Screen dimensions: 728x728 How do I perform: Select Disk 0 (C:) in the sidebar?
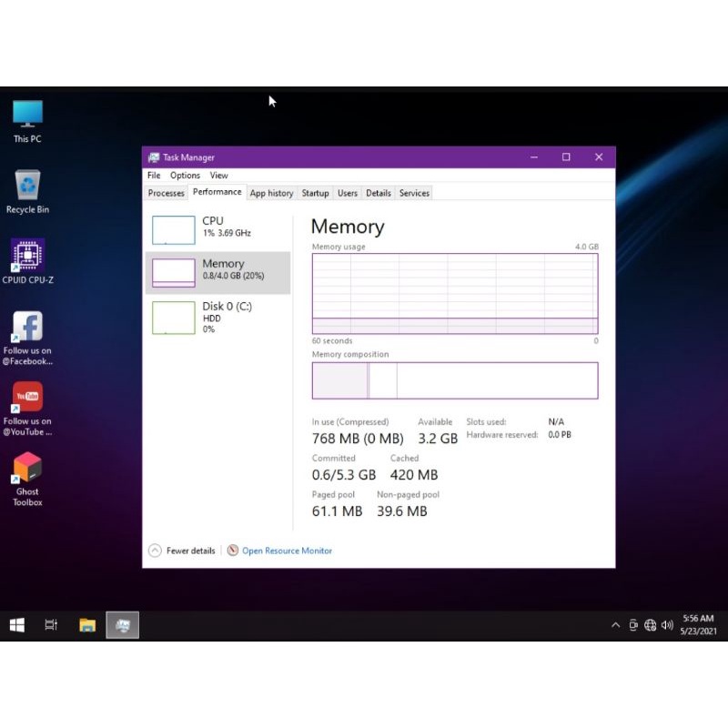218,316
